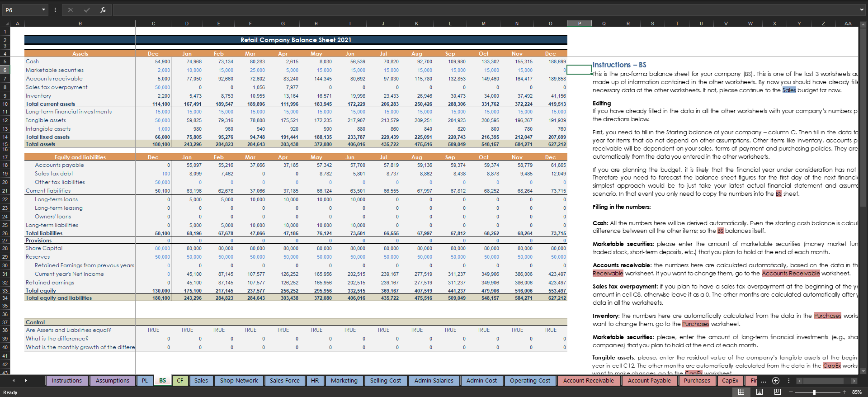Viewport: 868px width, 397px height.
Task: Select column P header
Action: [x=579, y=24]
